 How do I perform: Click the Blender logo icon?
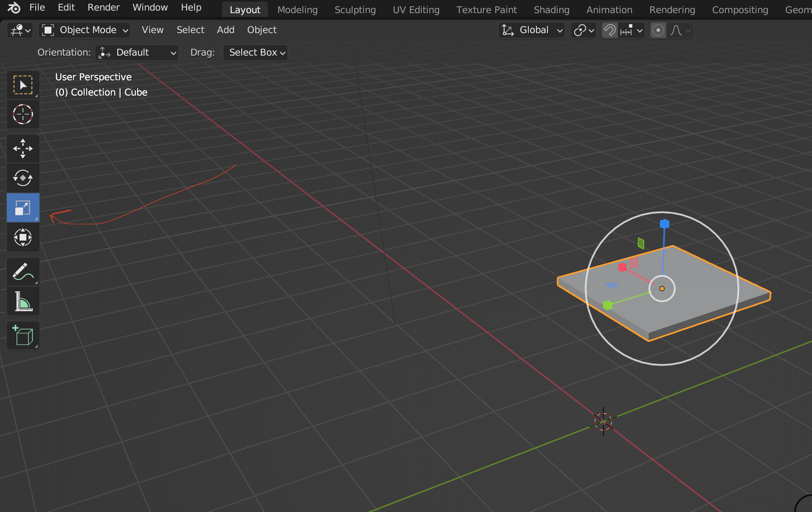[x=14, y=8]
